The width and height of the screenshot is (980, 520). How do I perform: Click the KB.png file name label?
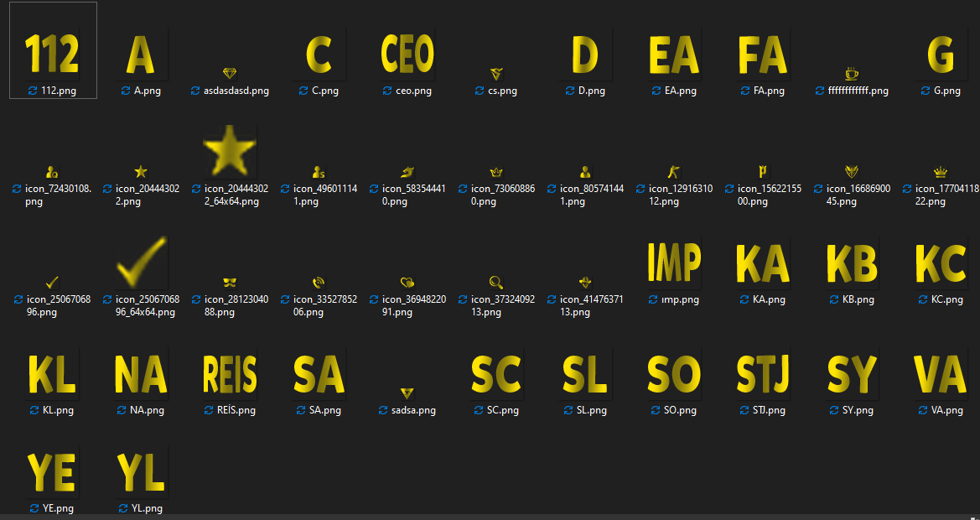click(x=858, y=299)
